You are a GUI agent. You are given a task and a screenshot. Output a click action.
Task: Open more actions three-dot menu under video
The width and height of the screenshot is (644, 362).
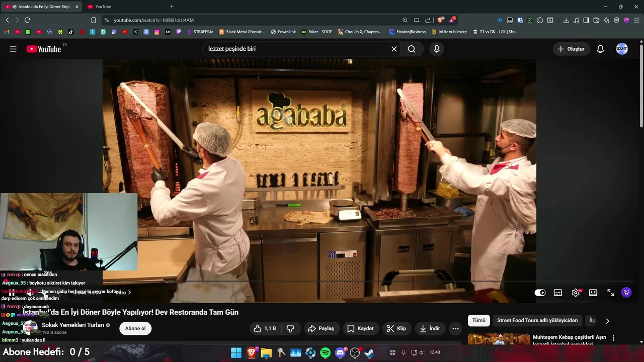pos(455,328)
